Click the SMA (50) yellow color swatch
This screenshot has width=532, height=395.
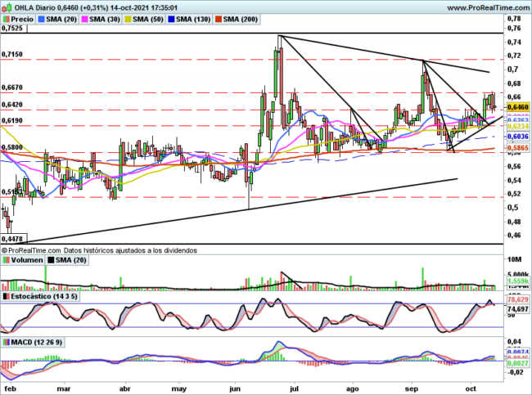pos(128,20)
